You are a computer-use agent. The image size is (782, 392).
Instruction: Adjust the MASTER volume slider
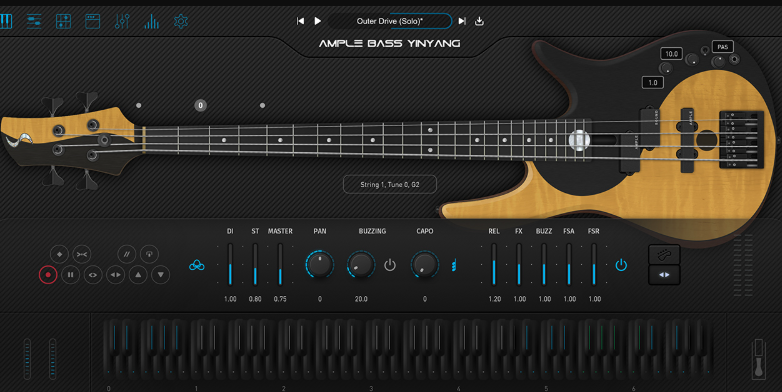[x=280, y=265]
